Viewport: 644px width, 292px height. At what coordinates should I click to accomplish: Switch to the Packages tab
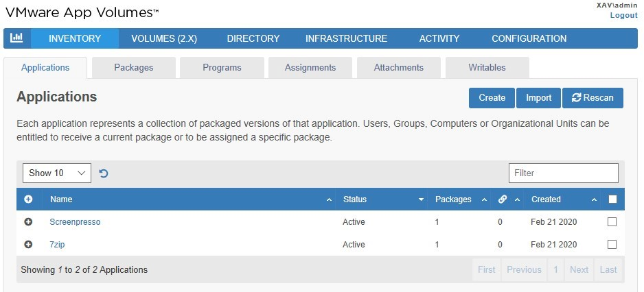tap(133, 68)
